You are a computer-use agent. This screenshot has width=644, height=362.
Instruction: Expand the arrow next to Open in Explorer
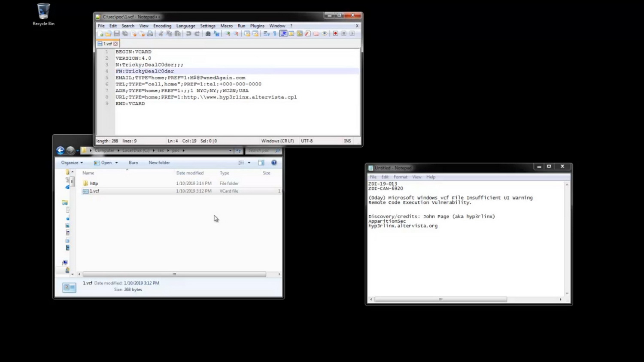click(x=116, y=163)
